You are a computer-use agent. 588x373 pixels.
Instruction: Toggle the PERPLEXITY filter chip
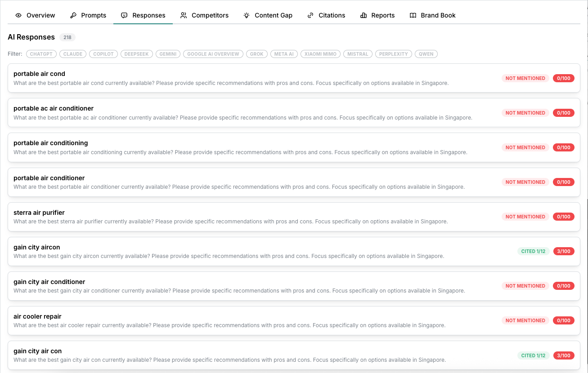tap(393, 54)
